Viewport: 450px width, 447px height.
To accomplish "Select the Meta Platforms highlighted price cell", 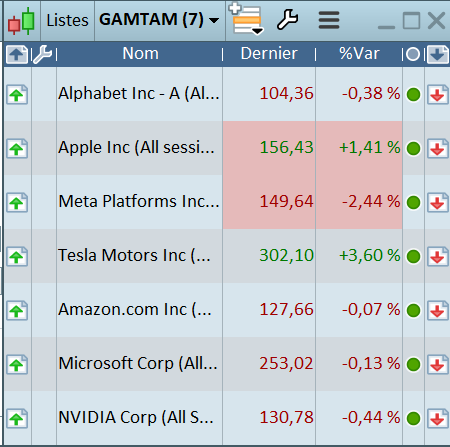I will (x=269, y=202).
